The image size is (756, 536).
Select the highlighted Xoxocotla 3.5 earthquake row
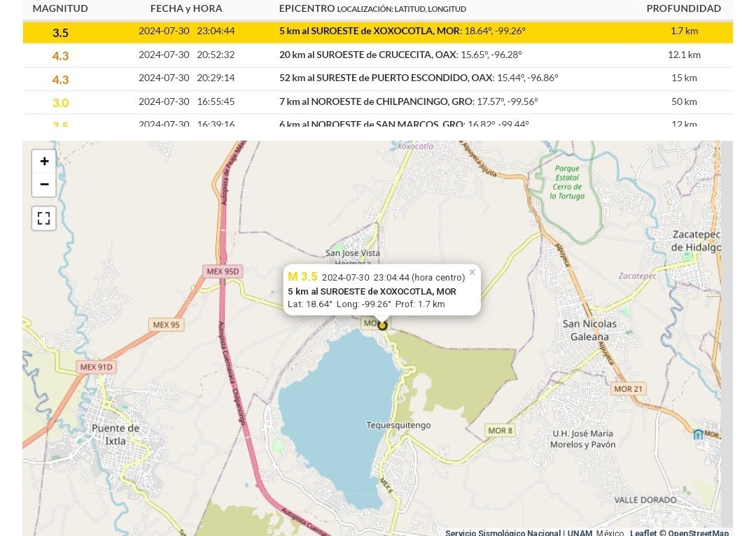[x=377, y=31]
